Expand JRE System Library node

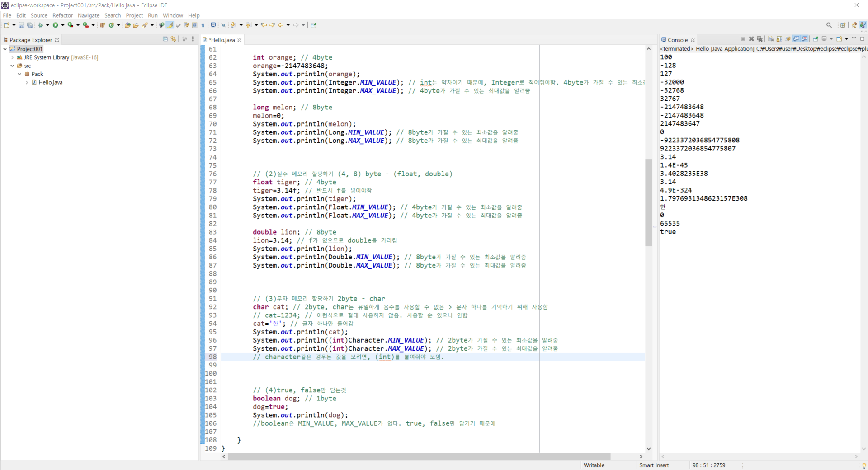click(12, 57)
